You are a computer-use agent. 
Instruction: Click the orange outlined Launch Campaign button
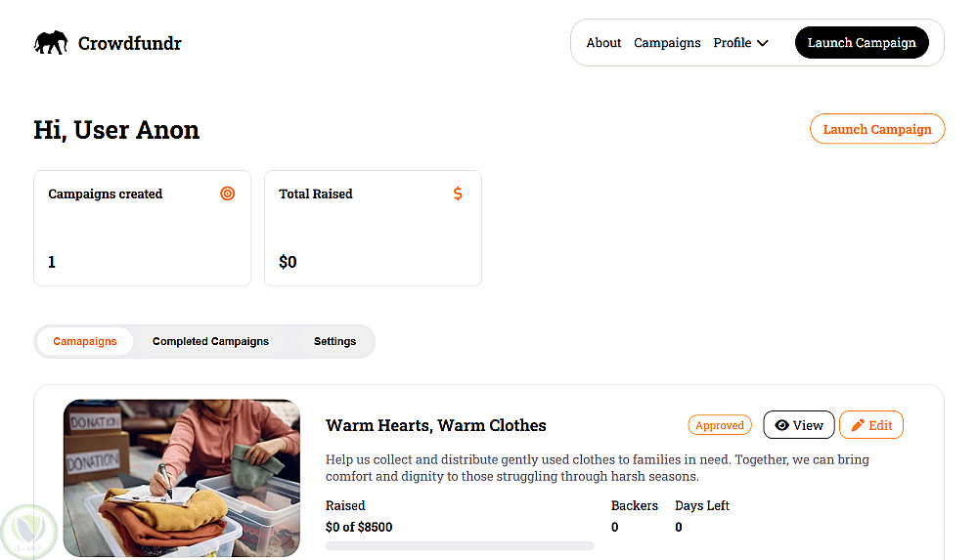[876, 129]
